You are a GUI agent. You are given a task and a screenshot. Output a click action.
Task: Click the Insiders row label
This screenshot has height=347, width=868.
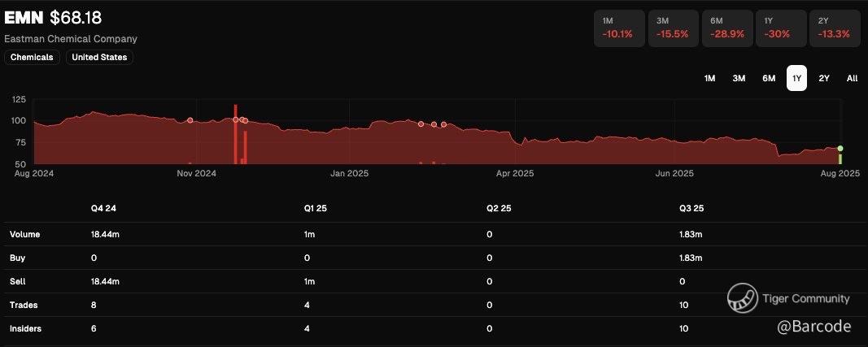(25, 329)
